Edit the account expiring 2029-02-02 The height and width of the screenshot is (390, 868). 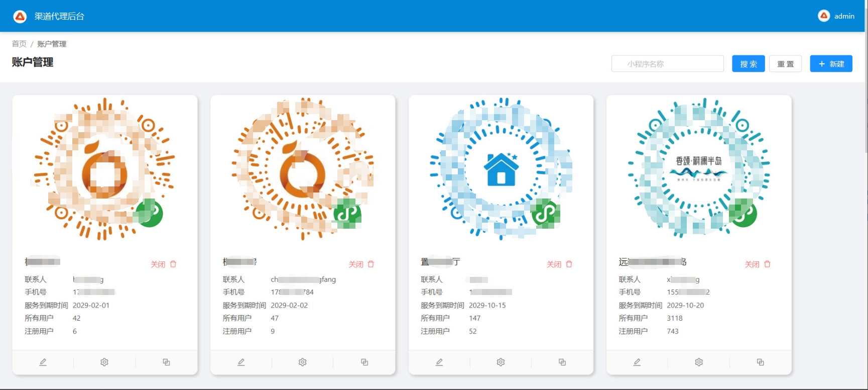(x=241, y=362)
